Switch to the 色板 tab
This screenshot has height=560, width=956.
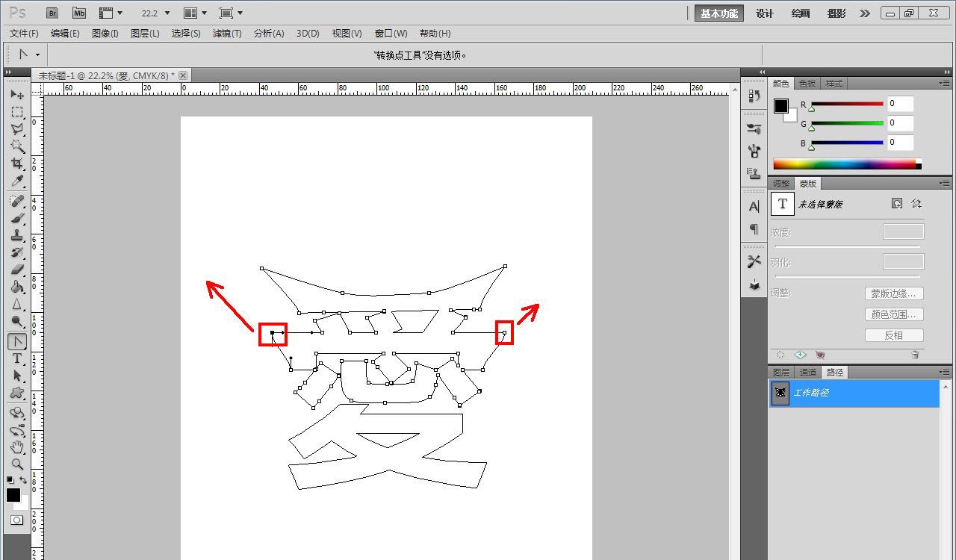pos(807,84)
